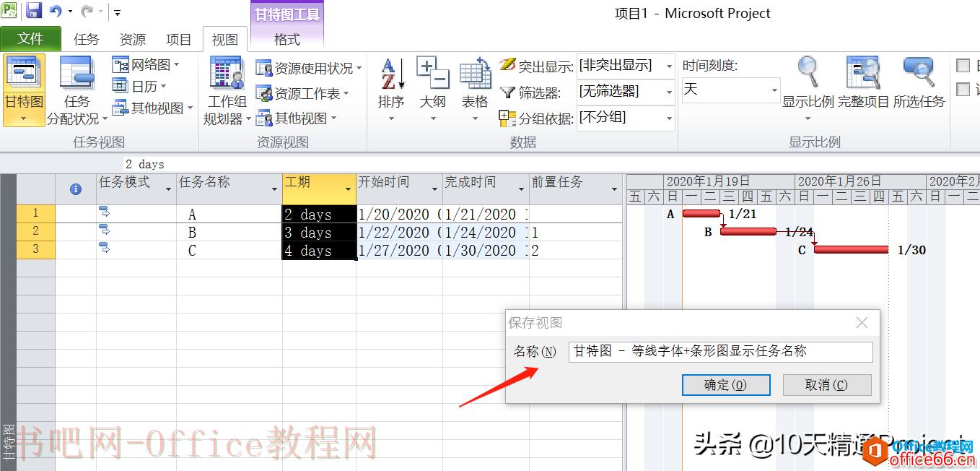Click task name cell "B"
The width and height of the screenshot is (980, 471).
click(229, 232)
